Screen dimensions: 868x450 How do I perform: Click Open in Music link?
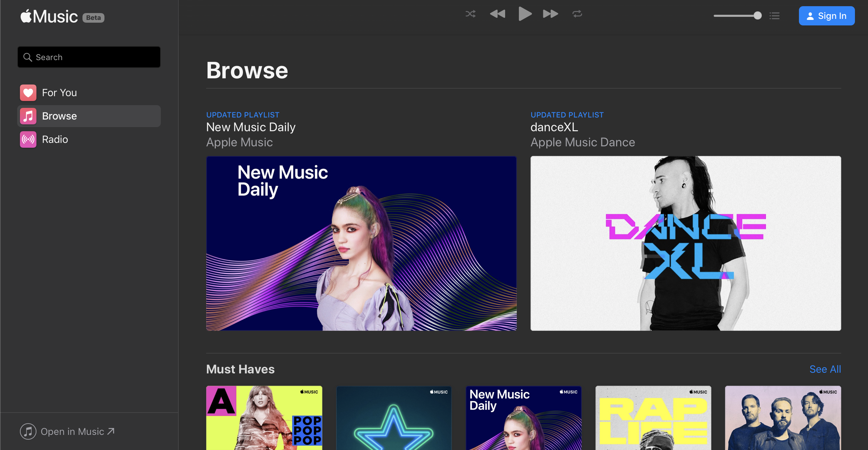point(67,431)
